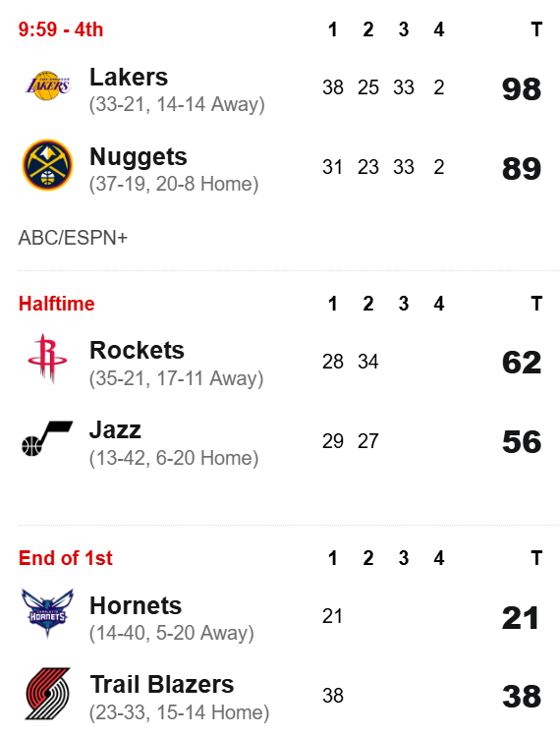Open the Hornets team name link
This screenshot has height=736, width=560.
pos(136,605)
